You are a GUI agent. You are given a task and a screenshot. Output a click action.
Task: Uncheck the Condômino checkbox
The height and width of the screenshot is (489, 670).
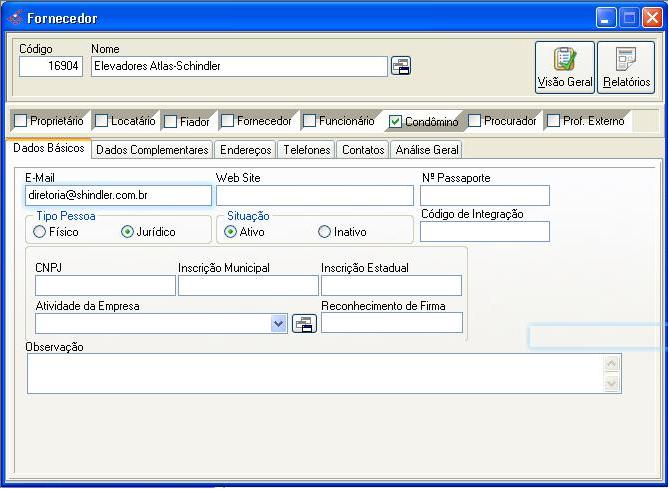click(x=396, y=122)
